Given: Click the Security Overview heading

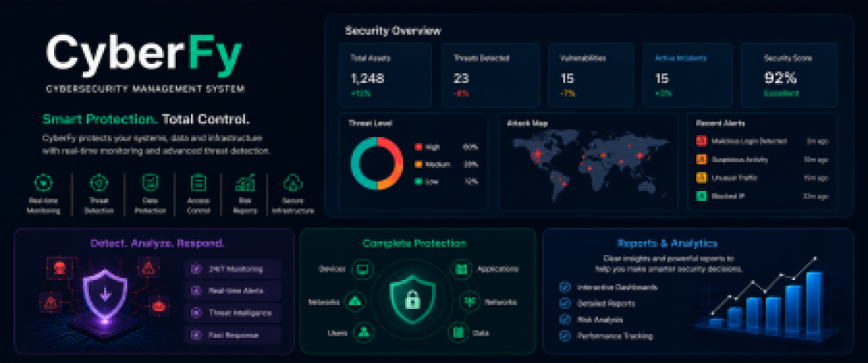Looking at the screenshot, I should pyautogui.click(x=393, y=31).
